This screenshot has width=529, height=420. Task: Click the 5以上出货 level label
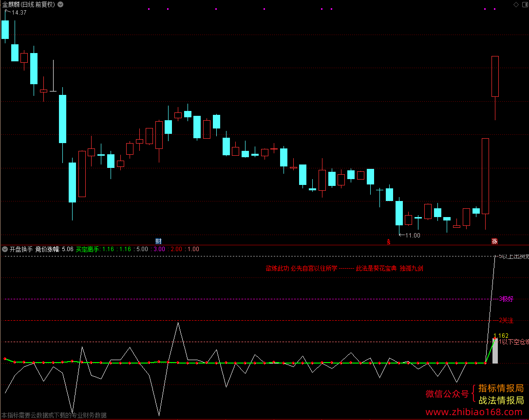[514, 256]
